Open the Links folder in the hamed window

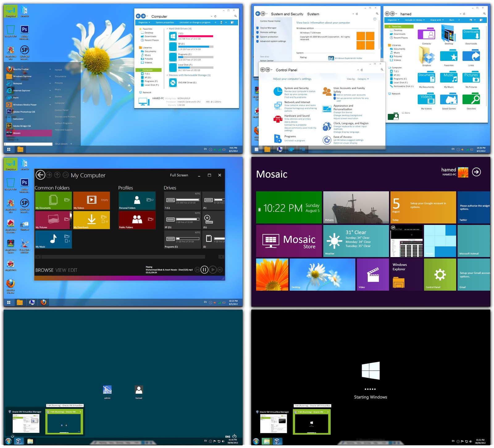pyautogui.click(x=471, y=57)
